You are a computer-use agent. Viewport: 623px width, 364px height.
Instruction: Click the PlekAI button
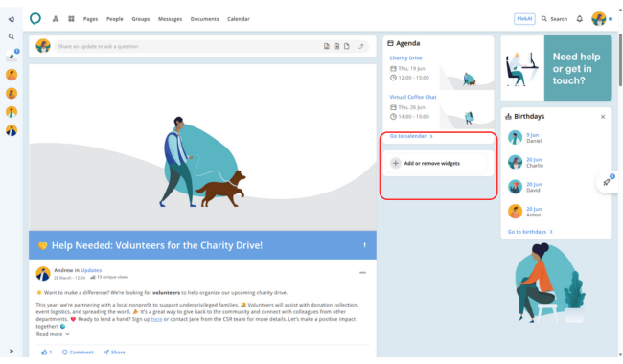tap(524, 18)
